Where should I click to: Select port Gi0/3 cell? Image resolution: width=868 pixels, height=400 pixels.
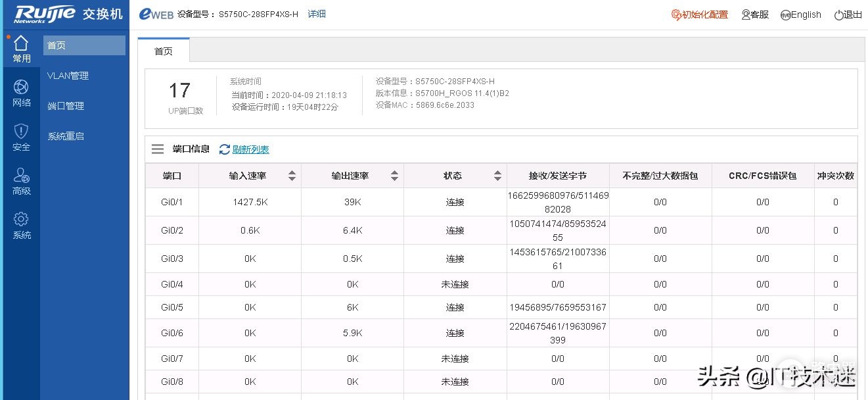pos(172,259)
